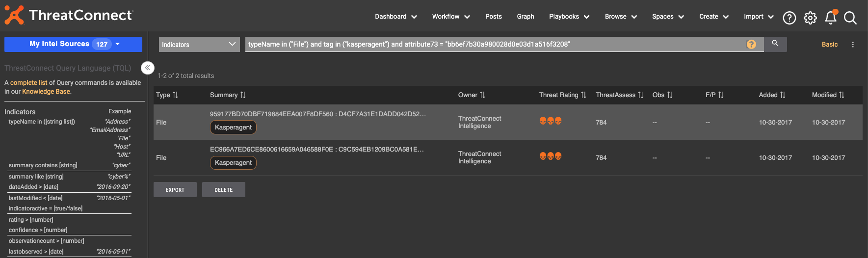
Task: Click 'dateAdded > [date]' example
Action: coord(33,187)
